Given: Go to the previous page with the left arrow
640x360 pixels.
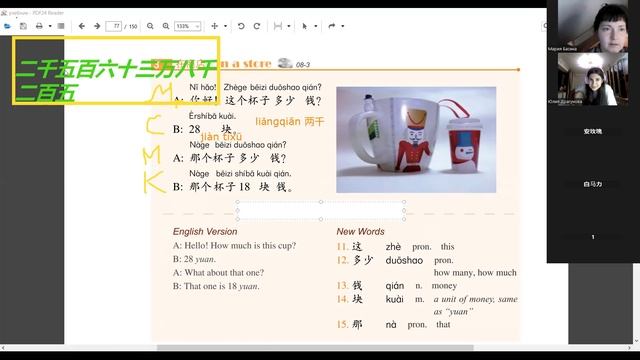Looking at the screenshot, I should [x=82, y=26].
